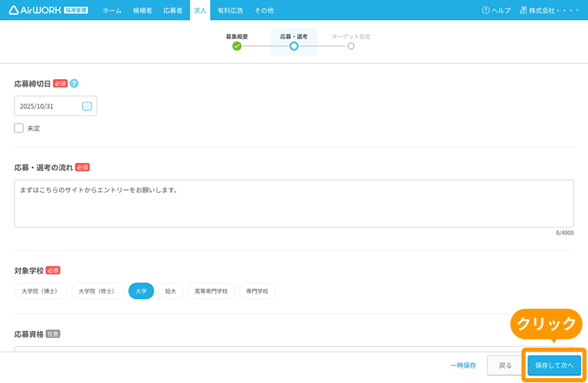This screenshot has height=383, width=588.
Task: Expand the 株式会社 account dropdown
Action: [550, 10]
